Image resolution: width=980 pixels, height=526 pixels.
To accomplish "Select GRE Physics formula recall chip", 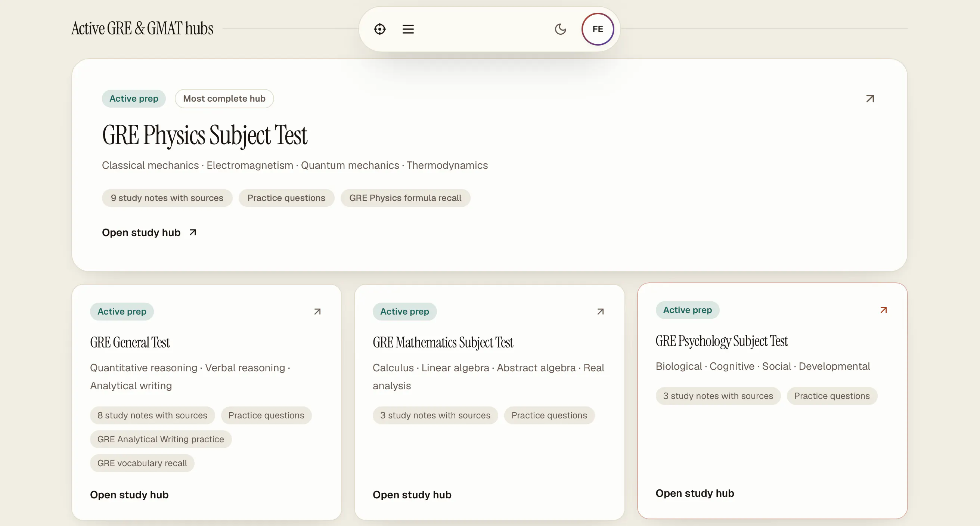I will 405,198.
